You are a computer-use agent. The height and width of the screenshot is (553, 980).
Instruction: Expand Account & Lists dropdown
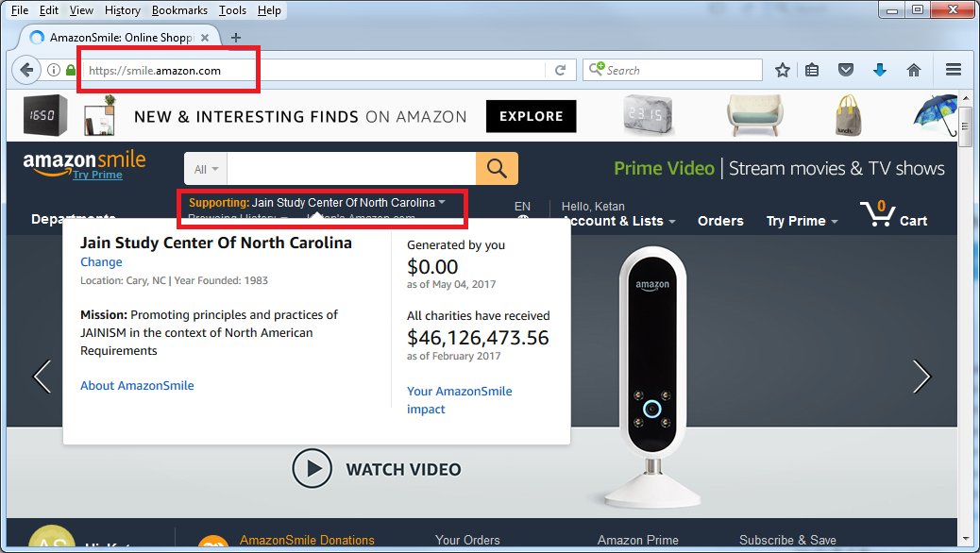click(618, 221)
